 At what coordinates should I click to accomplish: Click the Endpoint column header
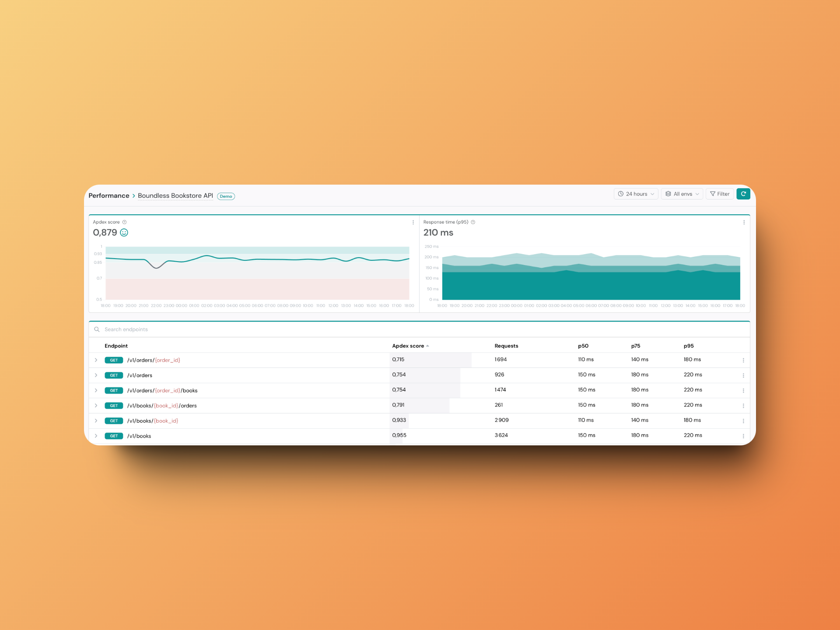click(116, 346)
